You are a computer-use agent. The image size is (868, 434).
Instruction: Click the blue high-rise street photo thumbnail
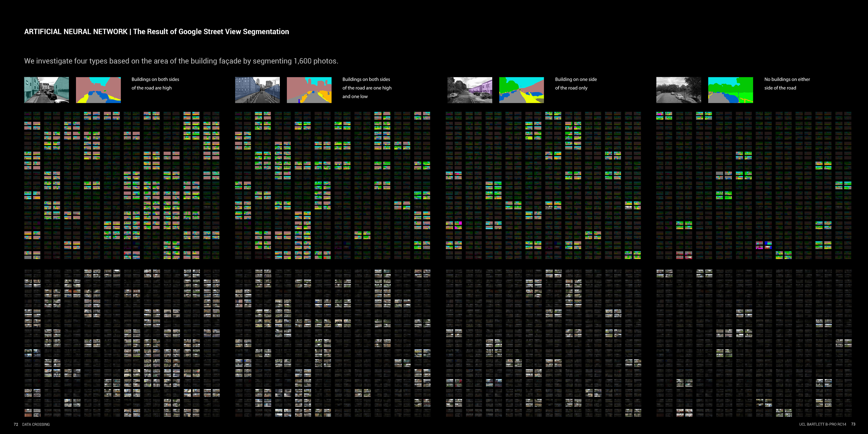(257, 90)
